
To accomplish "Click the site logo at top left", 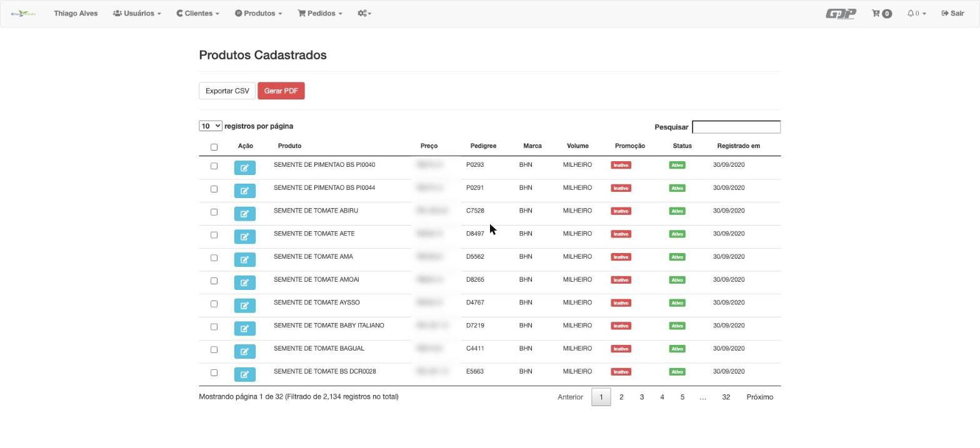I will tap(23, 13).
